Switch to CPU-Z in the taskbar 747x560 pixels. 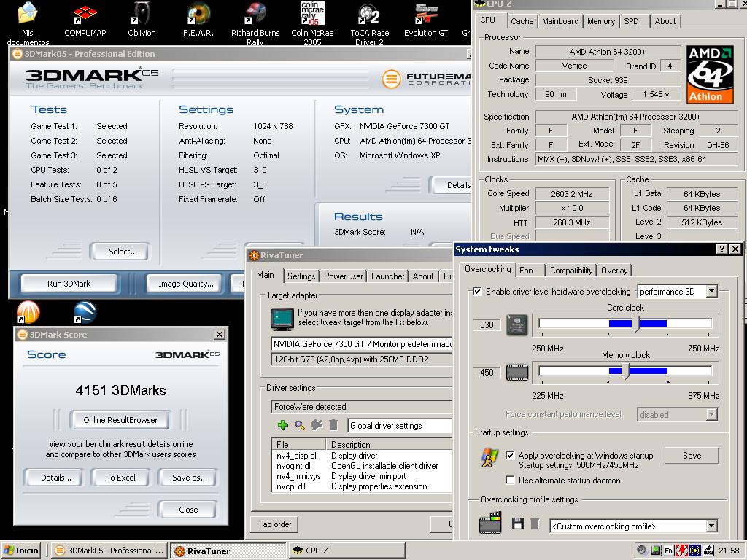click(347, 551)
